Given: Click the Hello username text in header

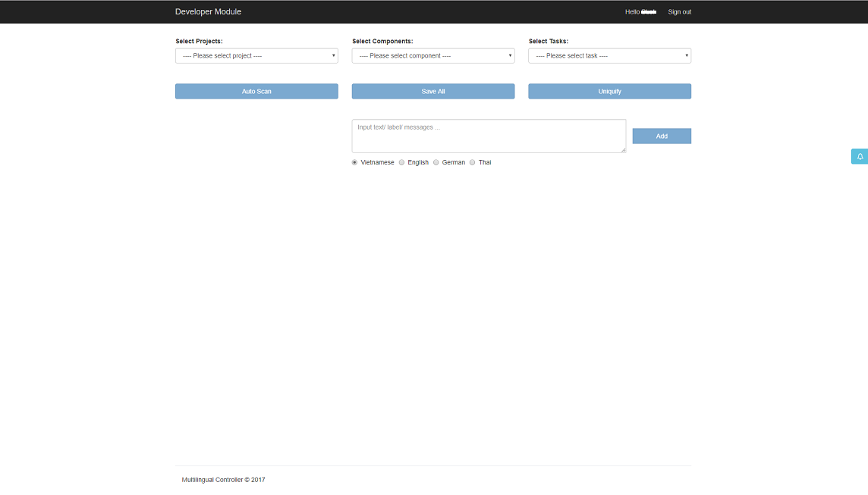Looking at the screenshot, I should pyautogui.click(x=640, y=11).
